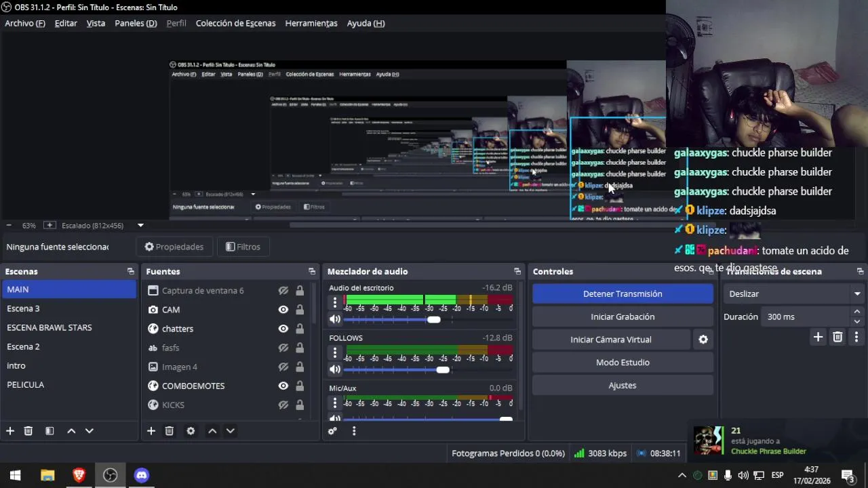This screenshot has height=488, width=868.
Task: Open preview scaling dropdown Escalado
Action: point(140,225)
